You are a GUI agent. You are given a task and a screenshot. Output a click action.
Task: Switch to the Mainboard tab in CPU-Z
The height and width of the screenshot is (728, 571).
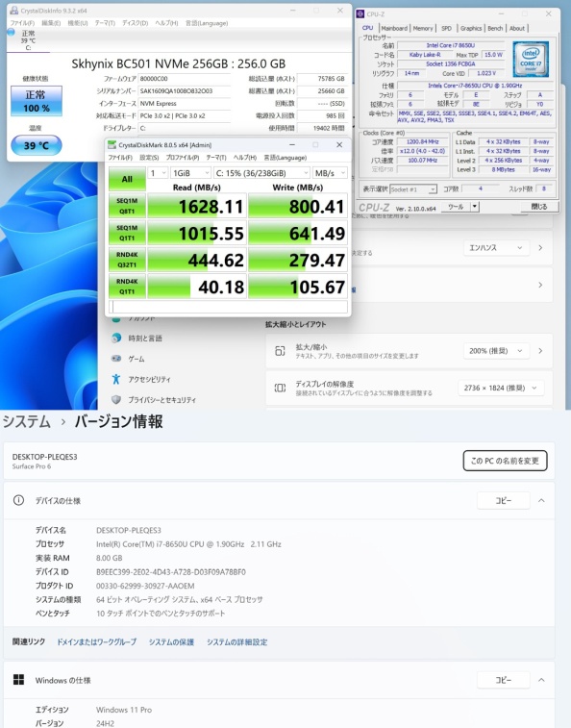pyautogui.click(x=394, y=28)
